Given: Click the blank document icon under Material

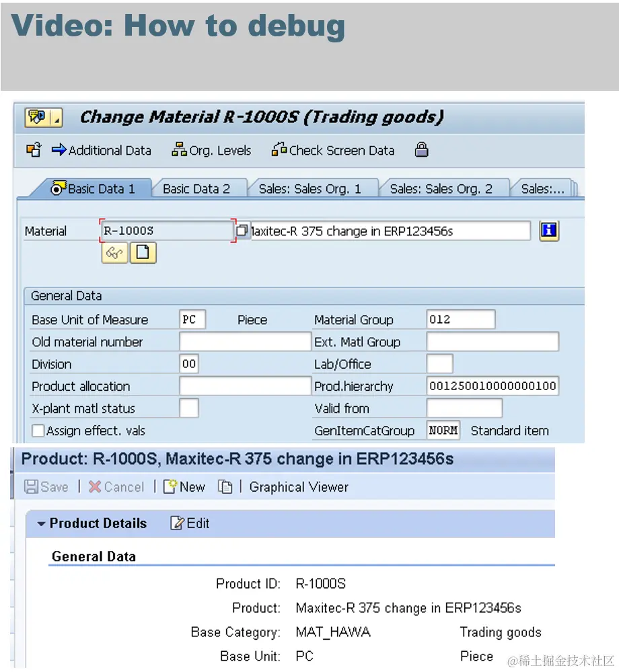Looking at the screenshot, I should pyautogui.click(x=143, y=253).
